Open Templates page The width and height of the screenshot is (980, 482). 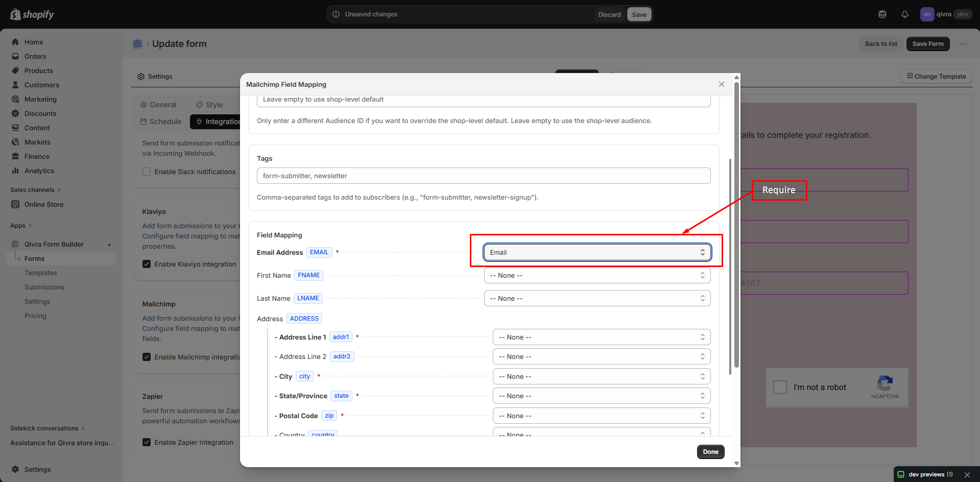coord(41,273)
